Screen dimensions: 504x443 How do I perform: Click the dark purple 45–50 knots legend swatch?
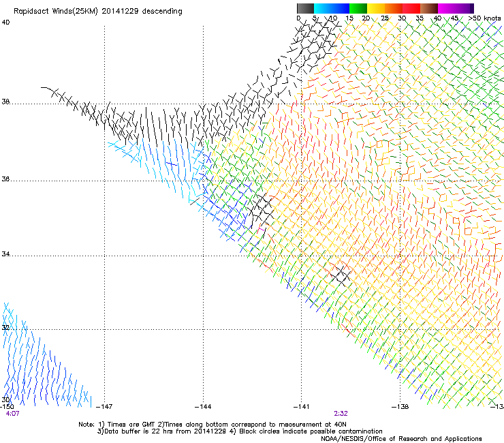click(464, 8)
